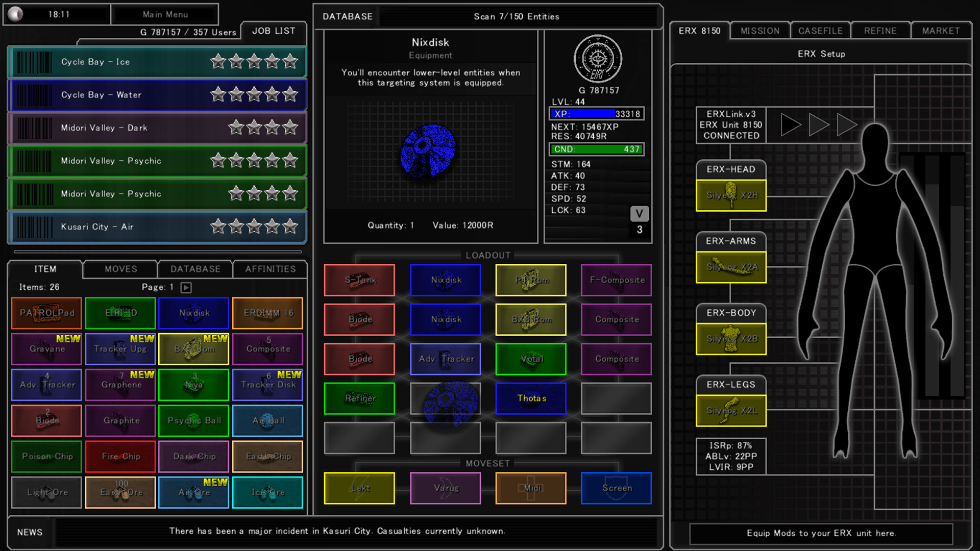Click the next page arrow in the item list
Image resolution: width=980 pixels, height=551 pixels.
pyautogui.click(x=186, y=287)
